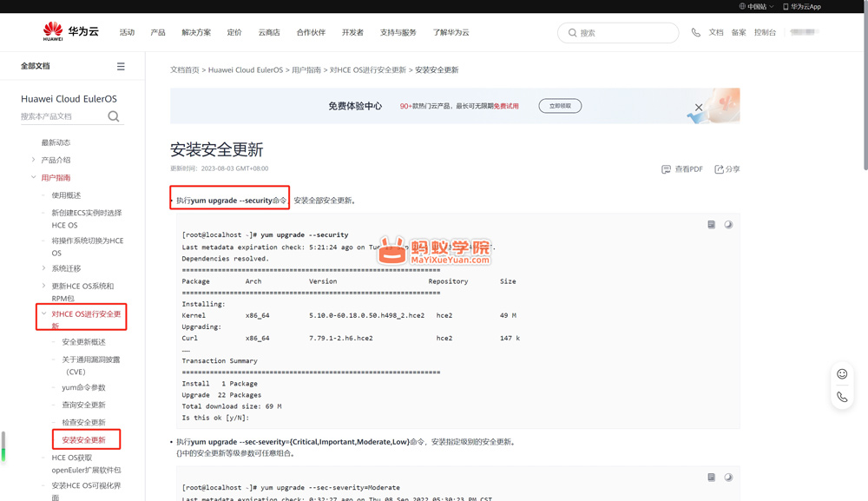Open the 云商店 menu

coord(269,33)
